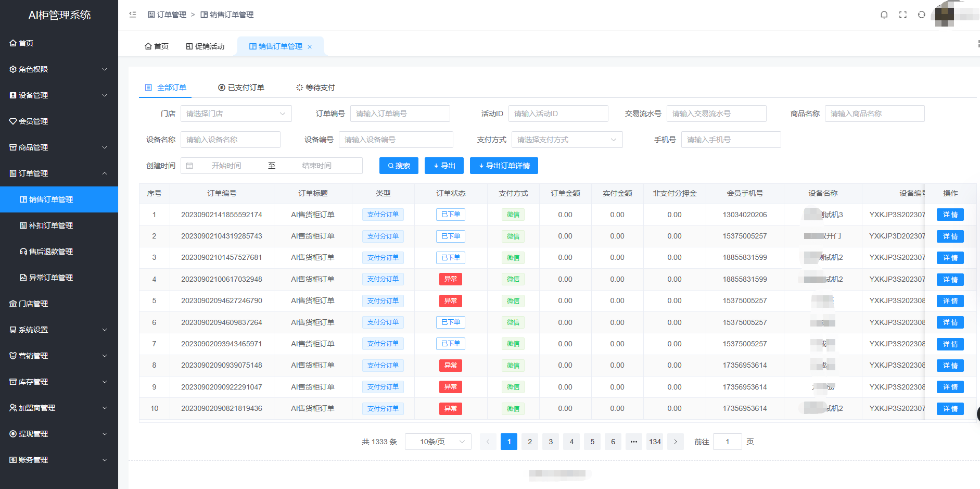Expand the 商品管理 sidebar menu
The width and height of the screenshot is (980, 489).
pos(59,147)
